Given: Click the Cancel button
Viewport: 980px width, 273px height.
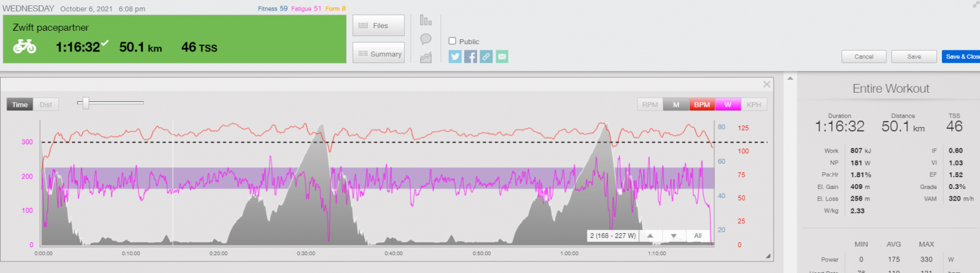Looking at the screenshot, I should click(x=864, y=56).
